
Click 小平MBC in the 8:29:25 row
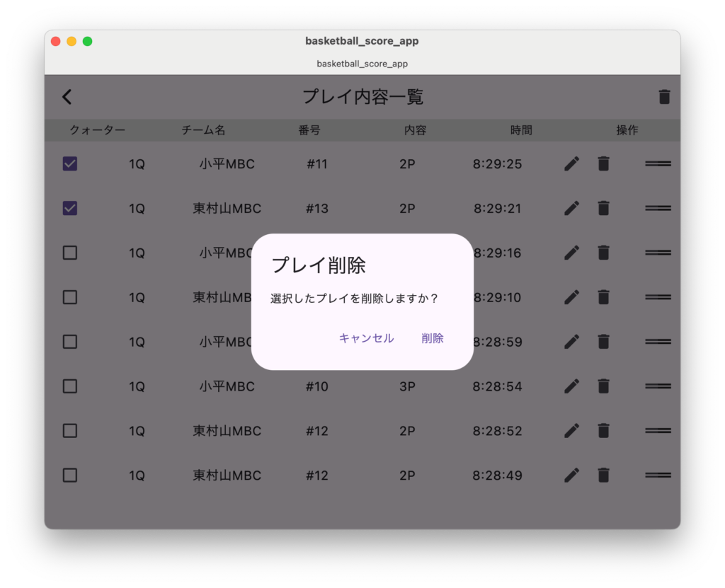click(227, 164)
